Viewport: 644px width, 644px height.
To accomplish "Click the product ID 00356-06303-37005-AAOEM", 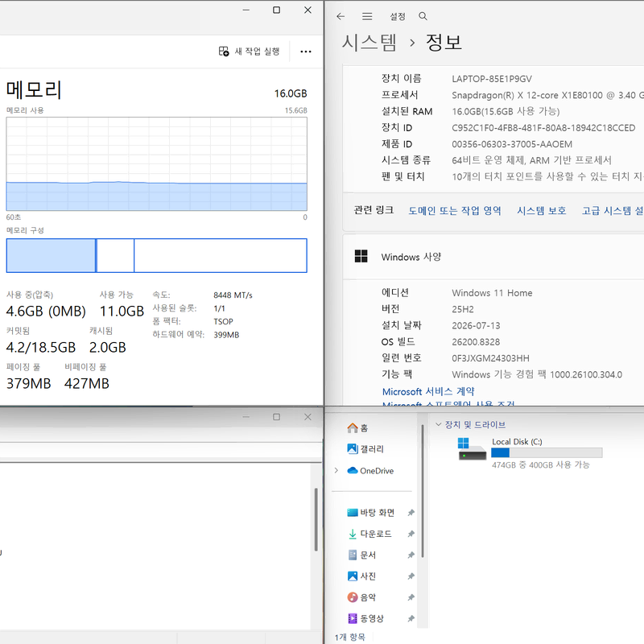I will (x=512, y=144).
